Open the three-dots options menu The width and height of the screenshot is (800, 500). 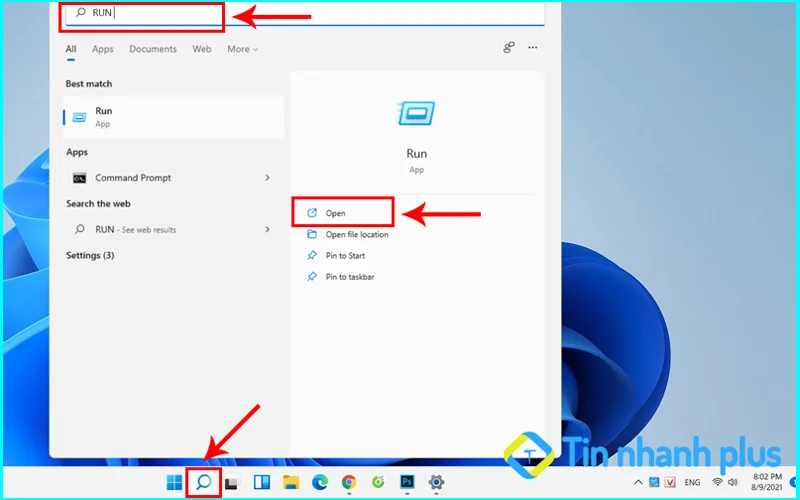click(x=533, y=47)
